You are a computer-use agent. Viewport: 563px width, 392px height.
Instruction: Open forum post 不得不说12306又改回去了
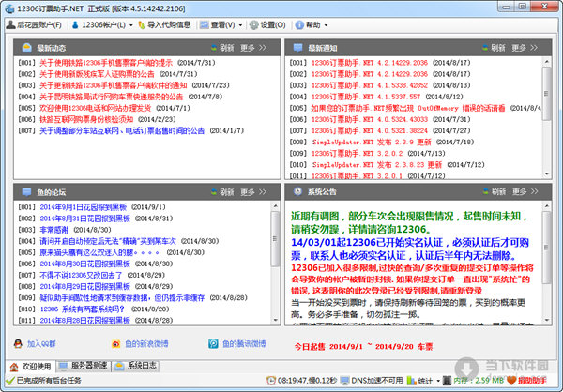(x=81, y=275)
